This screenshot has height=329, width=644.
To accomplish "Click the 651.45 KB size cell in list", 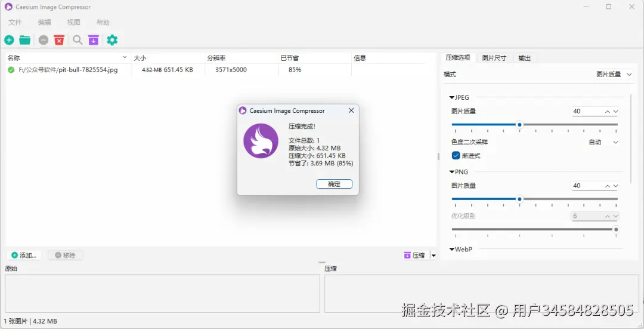I will (x=178, y=70).
